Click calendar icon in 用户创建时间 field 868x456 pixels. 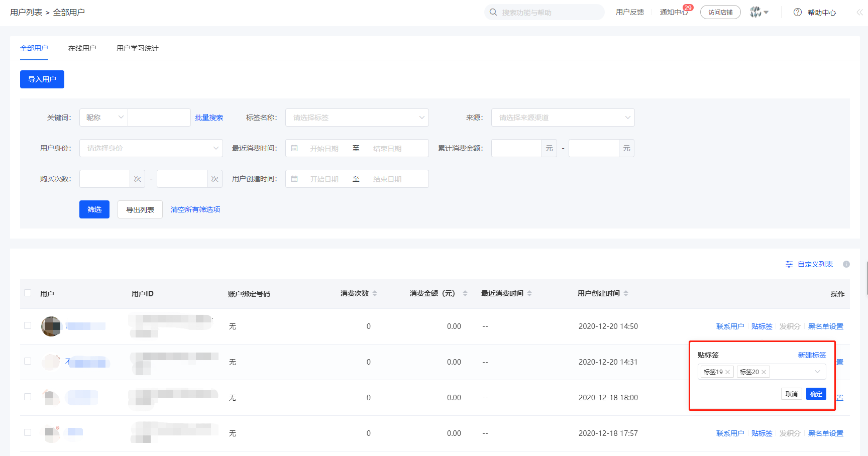coord(294,179)
